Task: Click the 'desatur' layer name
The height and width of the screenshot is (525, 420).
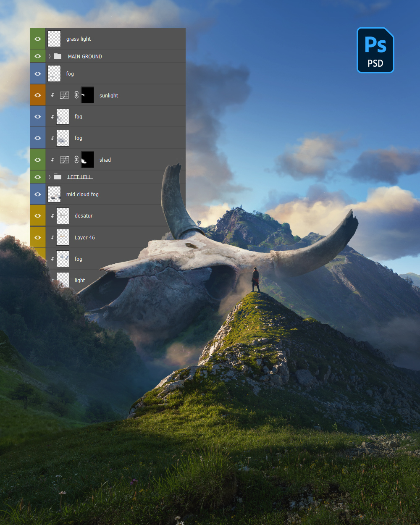Action: click(x=84, y=216)
